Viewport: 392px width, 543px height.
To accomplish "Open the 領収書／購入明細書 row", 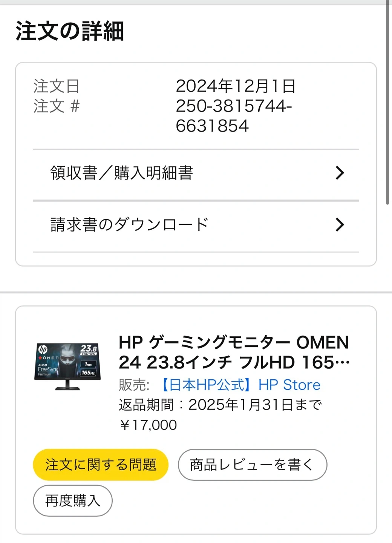I will (x=121, y=173).
